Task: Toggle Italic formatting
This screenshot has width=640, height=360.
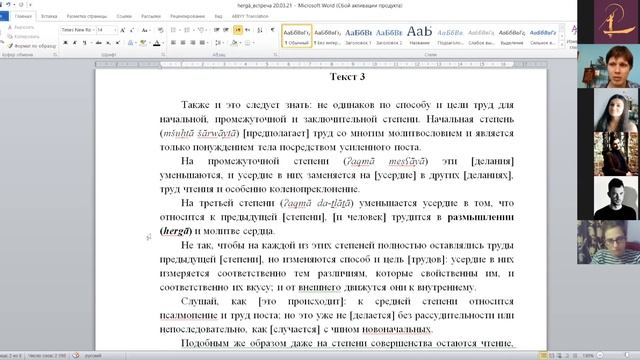Action: click(x=75, y=42)
